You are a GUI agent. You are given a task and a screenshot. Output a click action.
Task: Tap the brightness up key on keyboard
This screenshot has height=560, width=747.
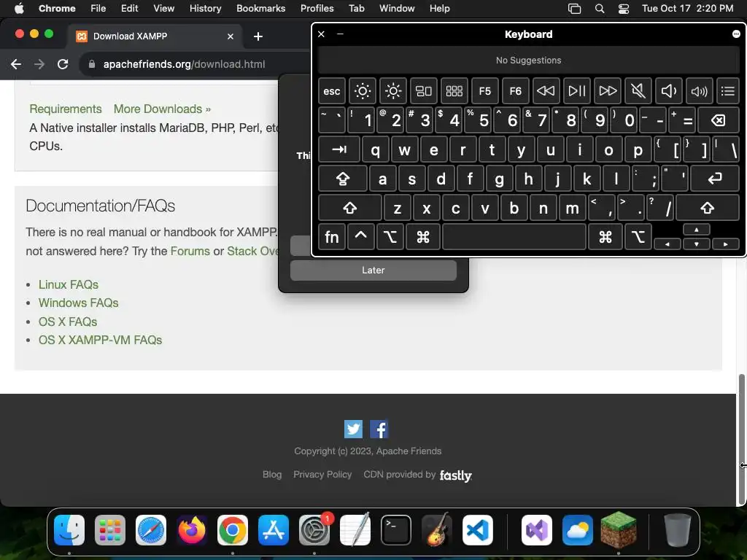point(393,91)
